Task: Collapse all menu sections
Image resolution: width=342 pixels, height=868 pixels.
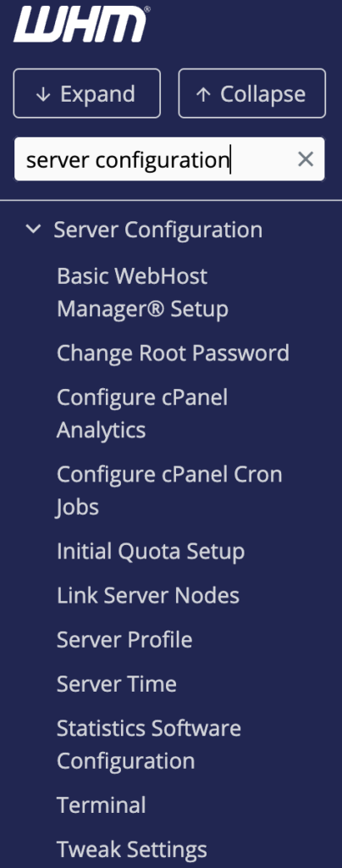Action: [252, 93]
